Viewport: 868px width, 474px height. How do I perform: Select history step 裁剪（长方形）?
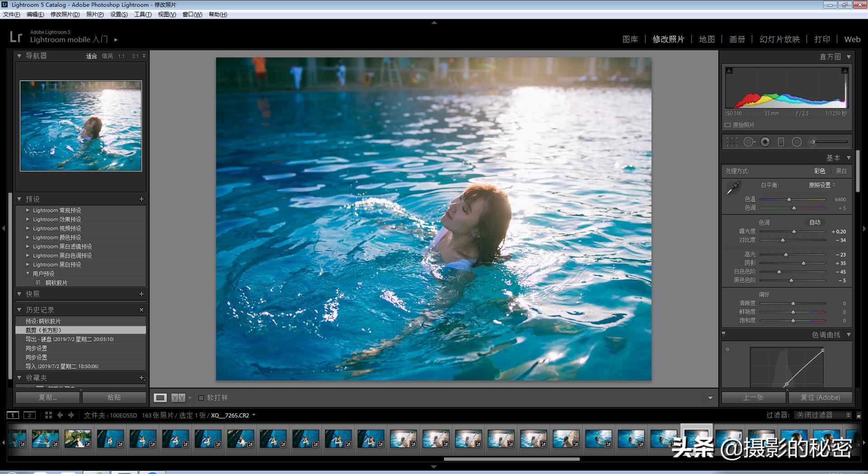click(x=81, y=330)
